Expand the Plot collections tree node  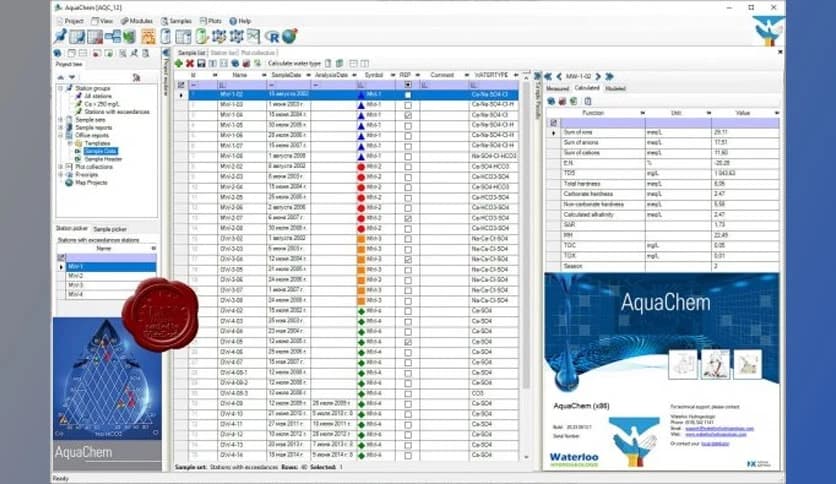61,167
